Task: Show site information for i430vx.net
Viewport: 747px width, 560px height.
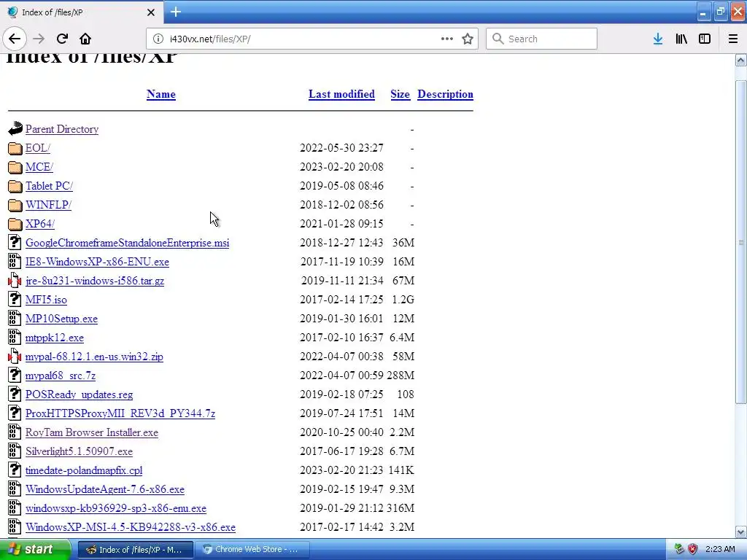Action: (x=158, y=39)
